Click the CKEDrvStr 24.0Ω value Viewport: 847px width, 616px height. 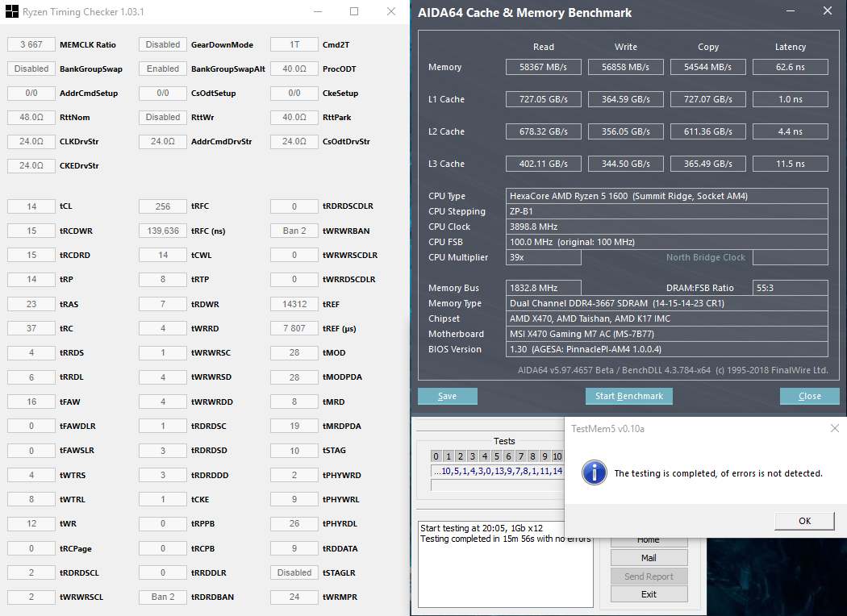(31, 166)
